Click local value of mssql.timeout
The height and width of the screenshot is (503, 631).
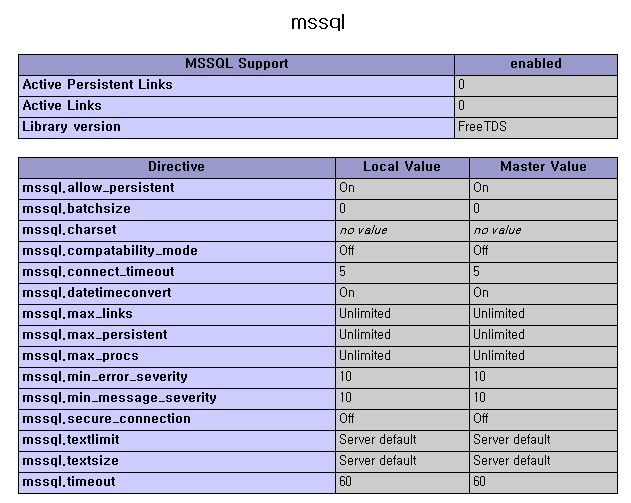[347, 482]
